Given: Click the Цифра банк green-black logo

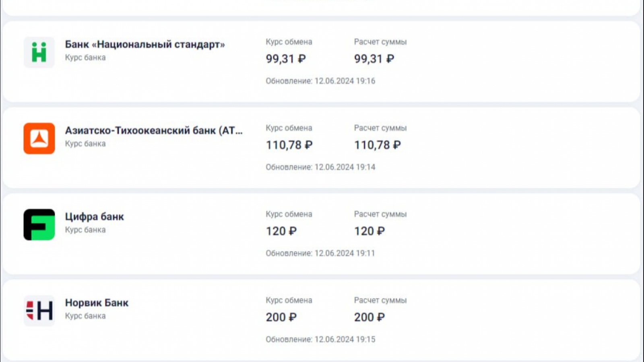Looking at the screenshot, I should click(x=39, y=224).
